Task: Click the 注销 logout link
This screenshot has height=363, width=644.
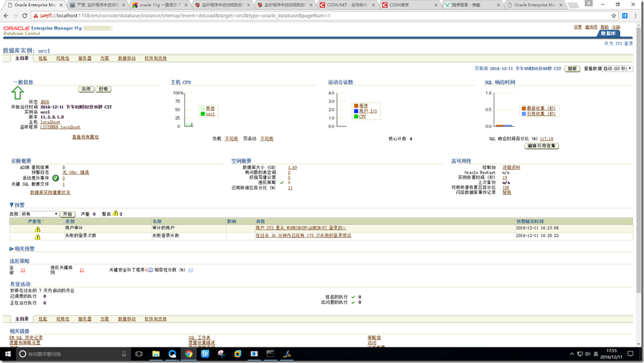Action: [x=616, y=27]
